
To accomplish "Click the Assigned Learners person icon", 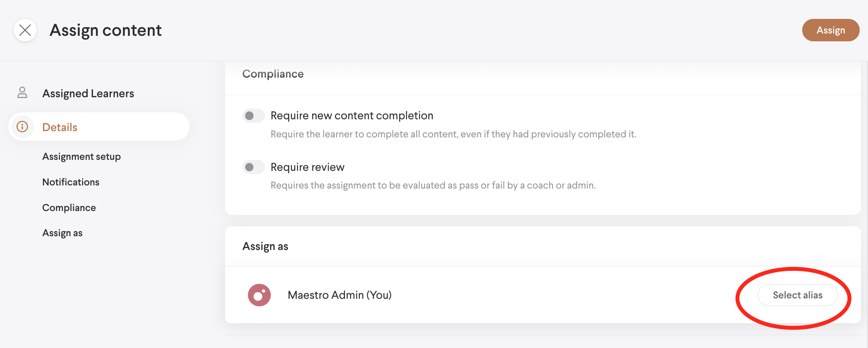I will tap(22, 93).
